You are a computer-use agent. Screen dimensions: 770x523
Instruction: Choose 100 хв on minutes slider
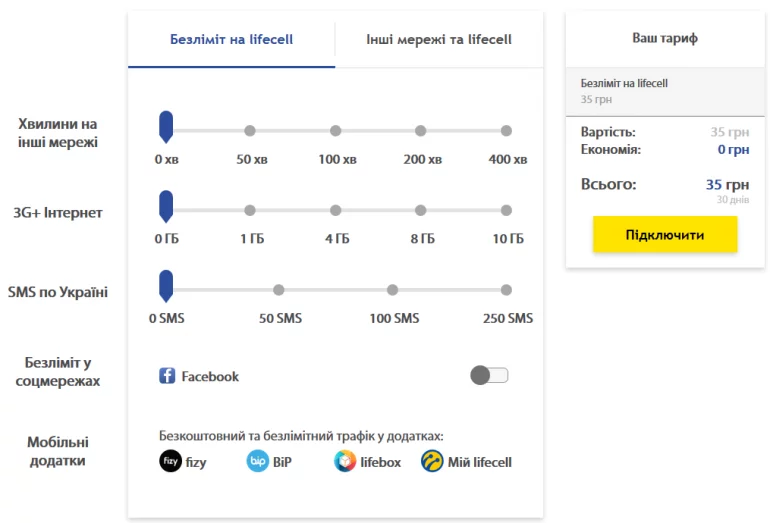tap(335, 131)
